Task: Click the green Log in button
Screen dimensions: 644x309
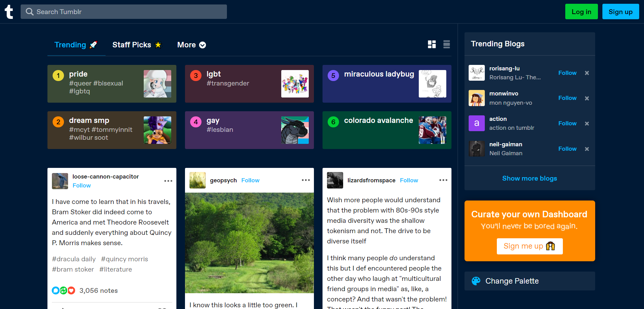Action: tap(581, 12)
